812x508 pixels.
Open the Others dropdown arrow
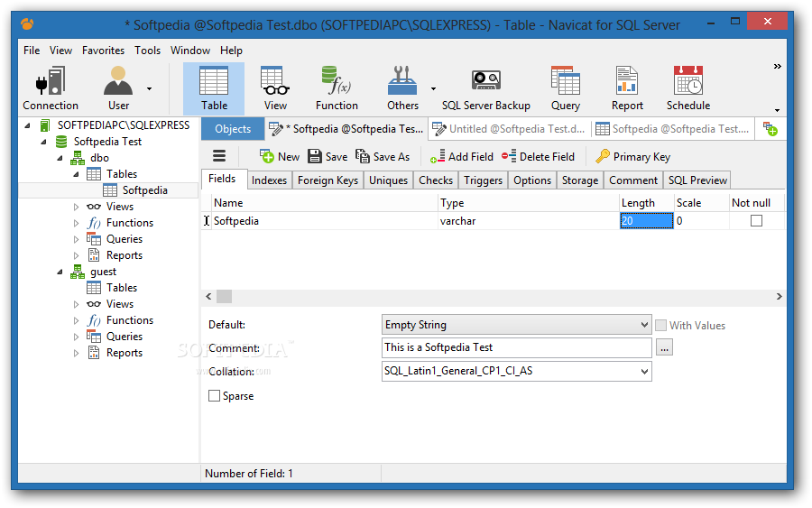[x=433, y=89]
